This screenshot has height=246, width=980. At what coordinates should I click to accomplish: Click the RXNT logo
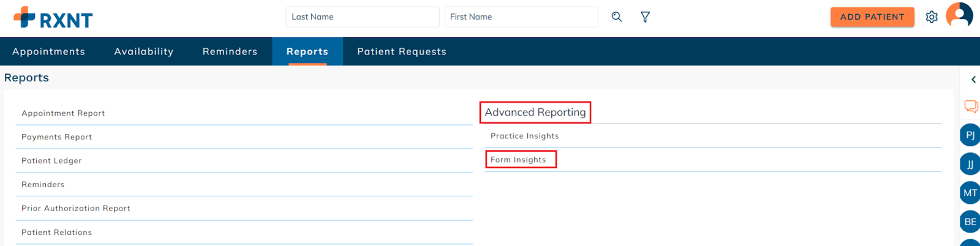coord(53,18)
